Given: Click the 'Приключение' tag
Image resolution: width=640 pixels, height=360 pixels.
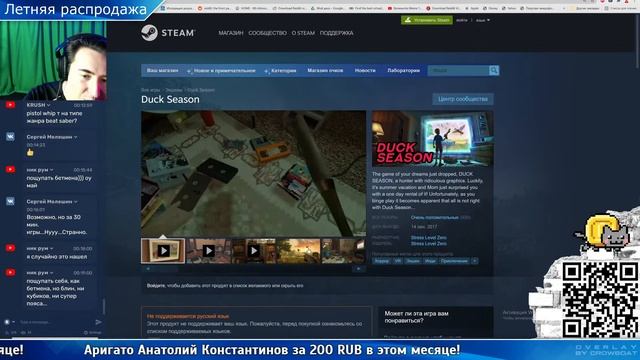Looking at the screenshot, I should (x=454, y=261).
